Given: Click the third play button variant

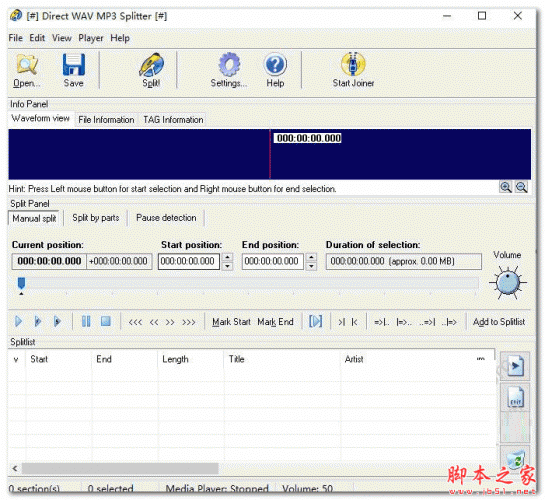Looking at the screenshot, I should click(x=57, y=321).
